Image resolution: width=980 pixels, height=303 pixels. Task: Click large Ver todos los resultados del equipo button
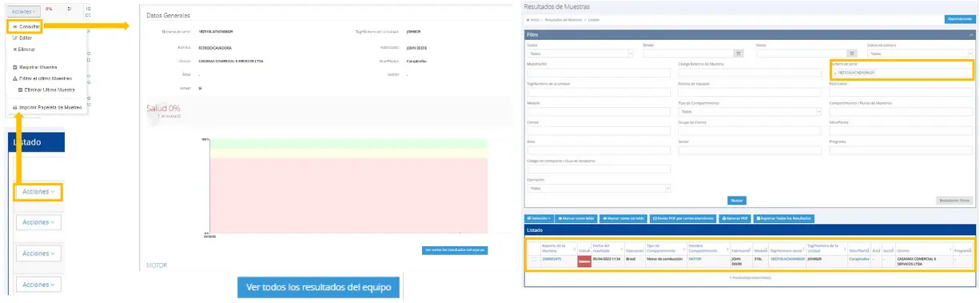point(319,287)
